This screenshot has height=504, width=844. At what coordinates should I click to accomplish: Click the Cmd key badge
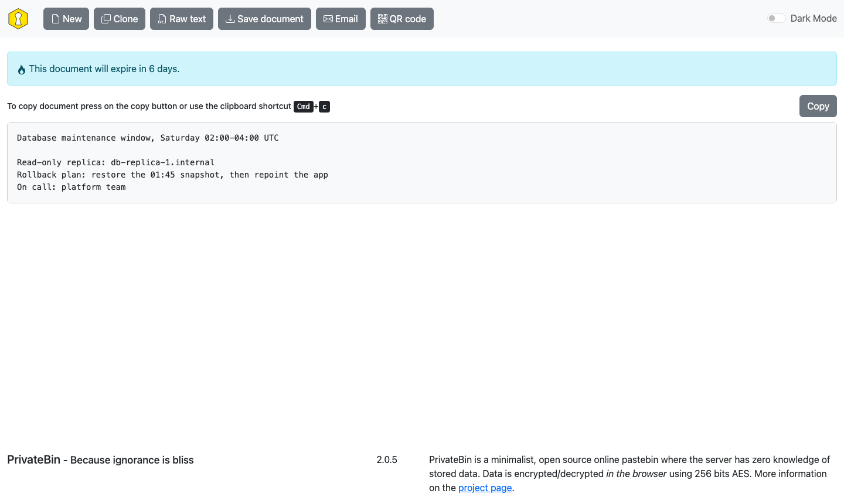tap(304, 107)
